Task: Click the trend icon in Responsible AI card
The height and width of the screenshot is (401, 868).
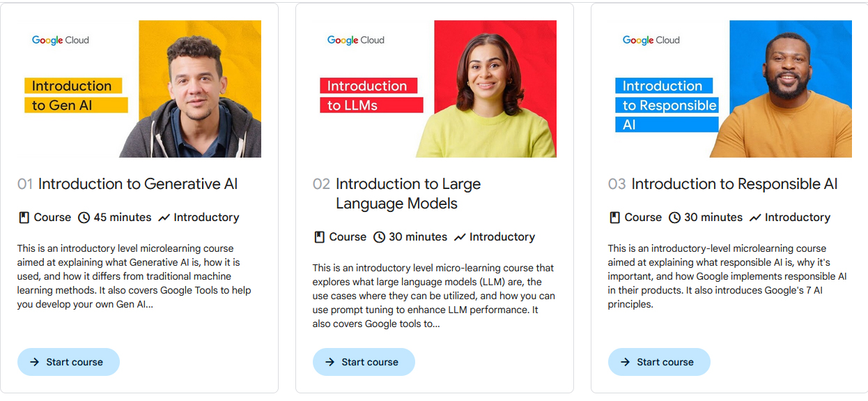Action: pos(754,218)
